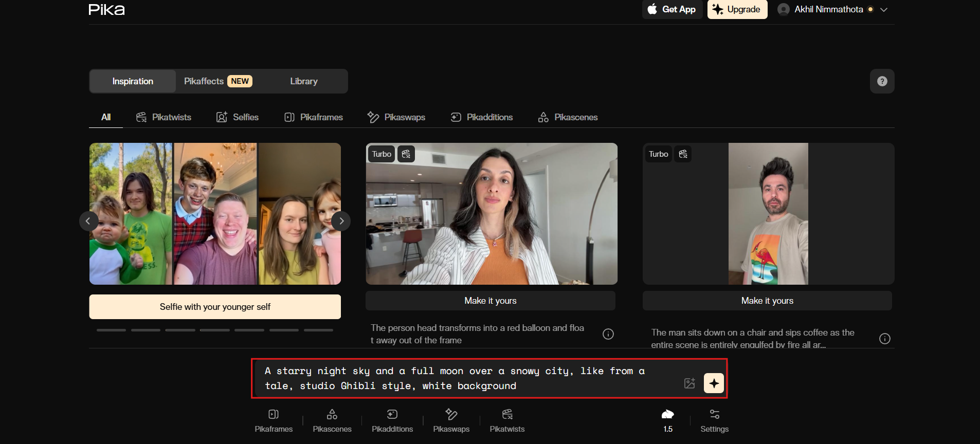Click the coffee and fire prompt description

[753, 338]
